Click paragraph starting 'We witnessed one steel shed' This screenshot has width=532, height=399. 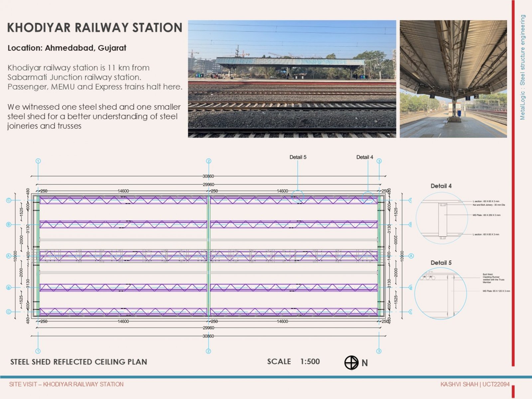point(94,116)
